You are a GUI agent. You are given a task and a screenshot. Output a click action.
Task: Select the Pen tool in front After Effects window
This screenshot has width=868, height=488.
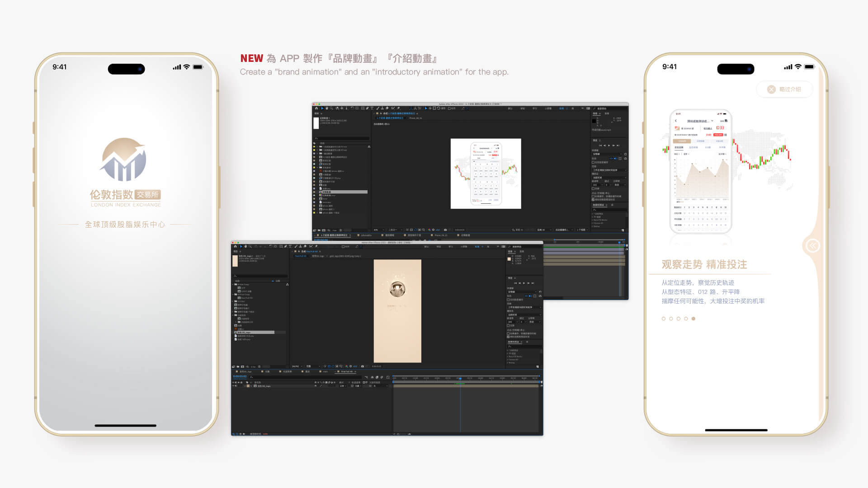click(x=286, y=246)
